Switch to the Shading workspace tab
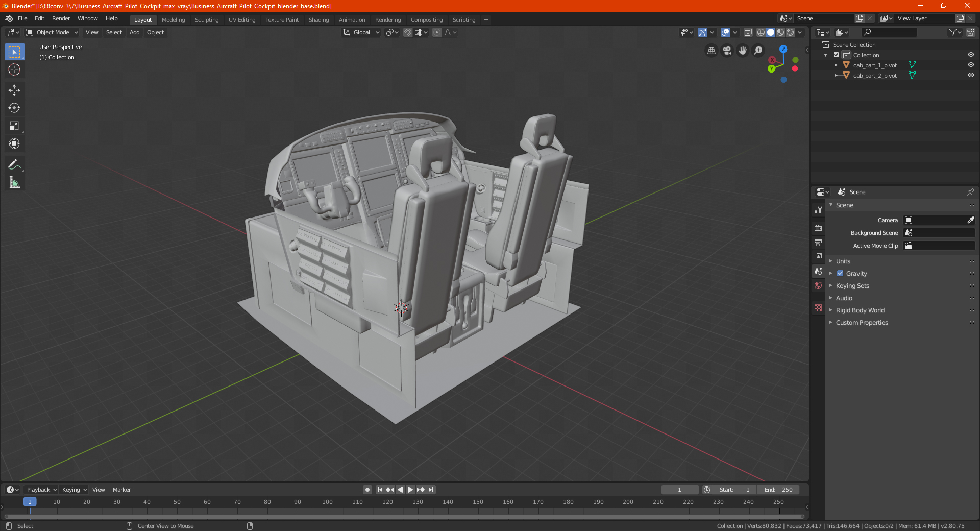980x531 pixels. click(318, 20)
